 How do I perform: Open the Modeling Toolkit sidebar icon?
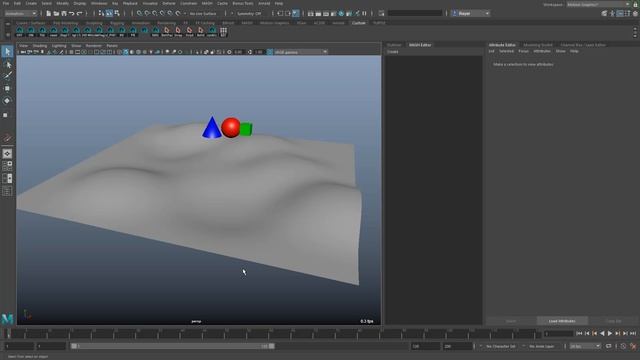pos(604,13)
